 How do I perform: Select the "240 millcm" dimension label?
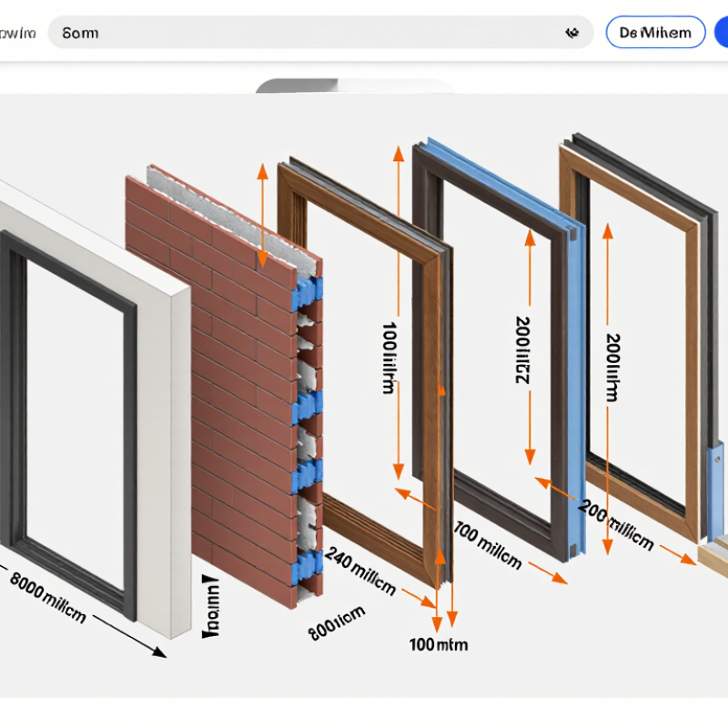click(359, 571)
